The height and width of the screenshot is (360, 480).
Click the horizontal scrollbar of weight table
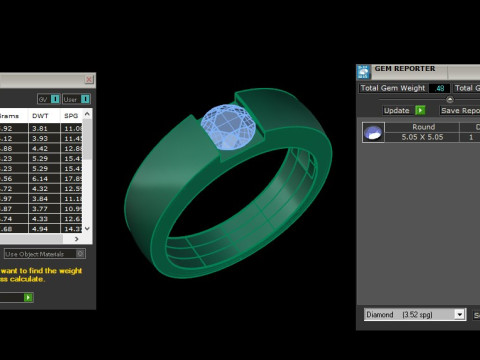(31, 239)
